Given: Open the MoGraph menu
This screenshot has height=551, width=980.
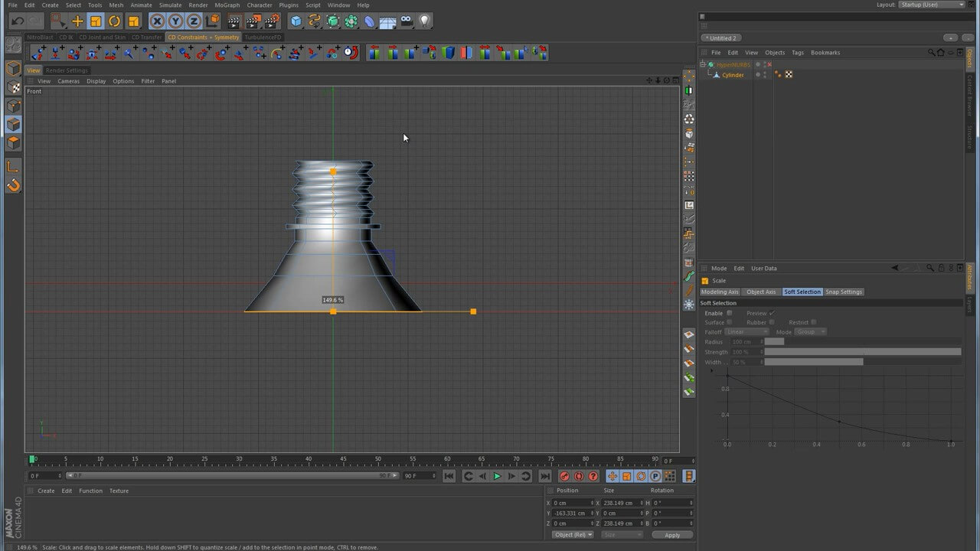Looking at the screenshot, I should click(227, 5).
